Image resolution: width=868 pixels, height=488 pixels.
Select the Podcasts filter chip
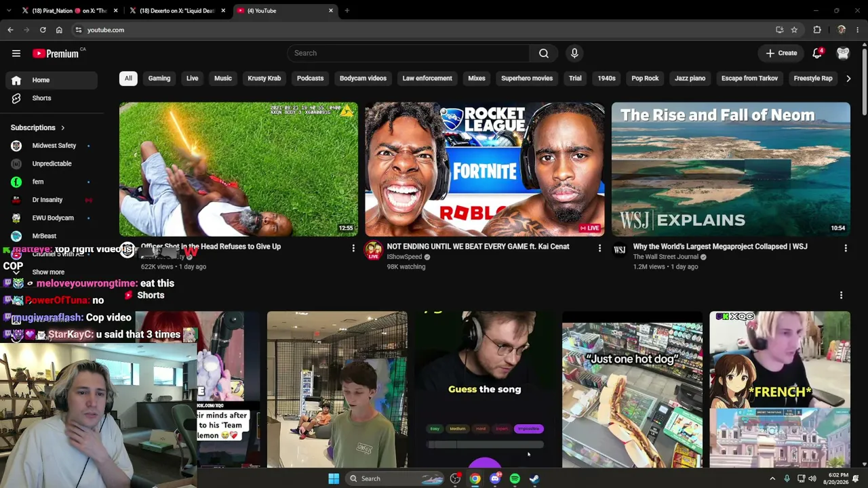pyautogui.click(x=311, y=79)
